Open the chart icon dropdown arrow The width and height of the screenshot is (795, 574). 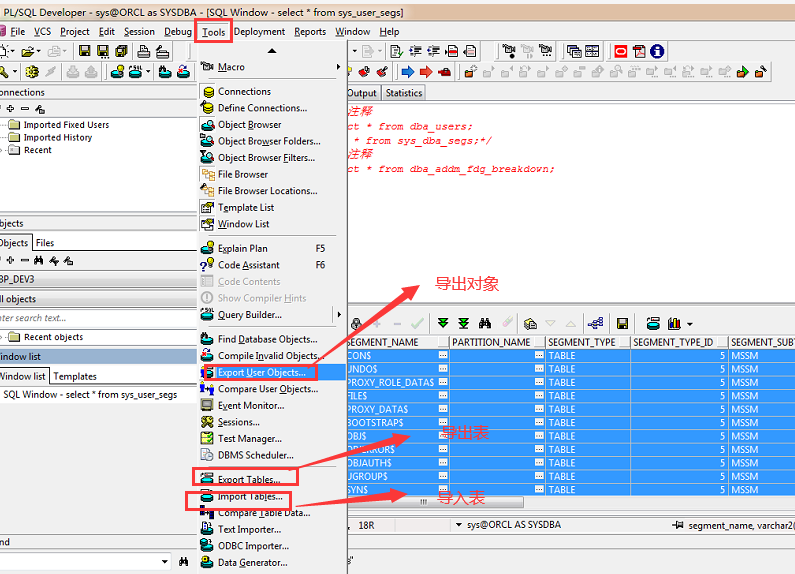pyautogui.click(x=690, y=324)
